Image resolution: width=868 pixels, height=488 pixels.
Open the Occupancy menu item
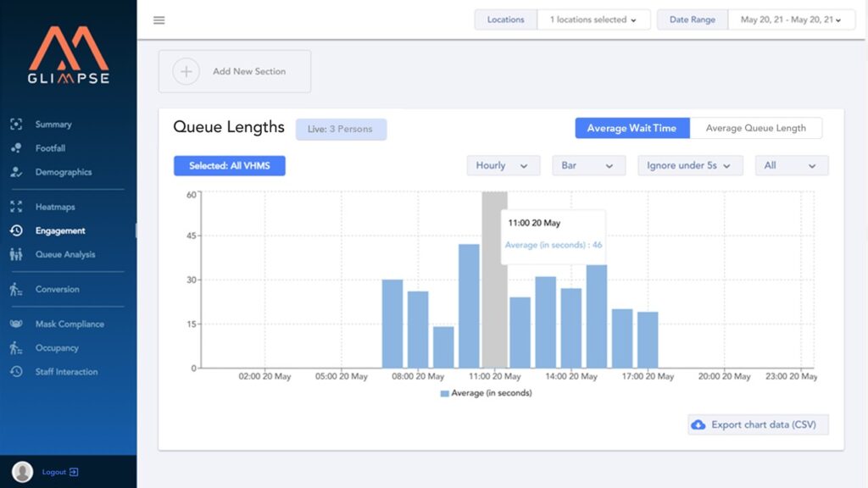tap(57, 348)
